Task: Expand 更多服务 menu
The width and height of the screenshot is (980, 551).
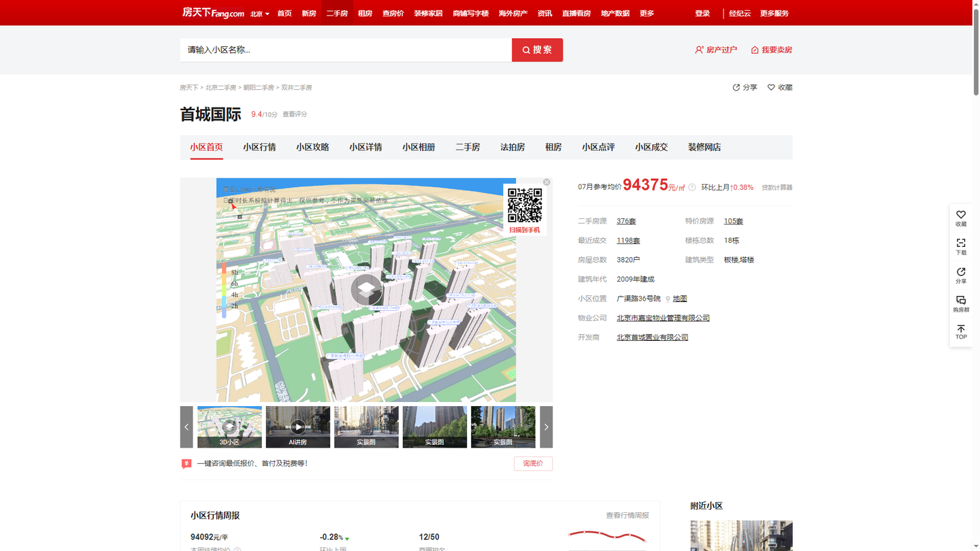Action: click(774, 13)
